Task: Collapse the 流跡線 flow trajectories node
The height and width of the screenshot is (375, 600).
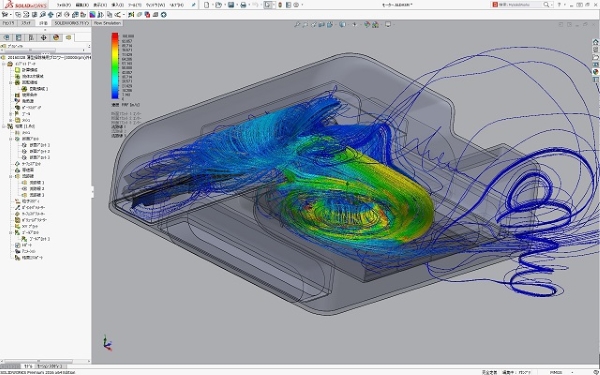Action: [11, 176]
